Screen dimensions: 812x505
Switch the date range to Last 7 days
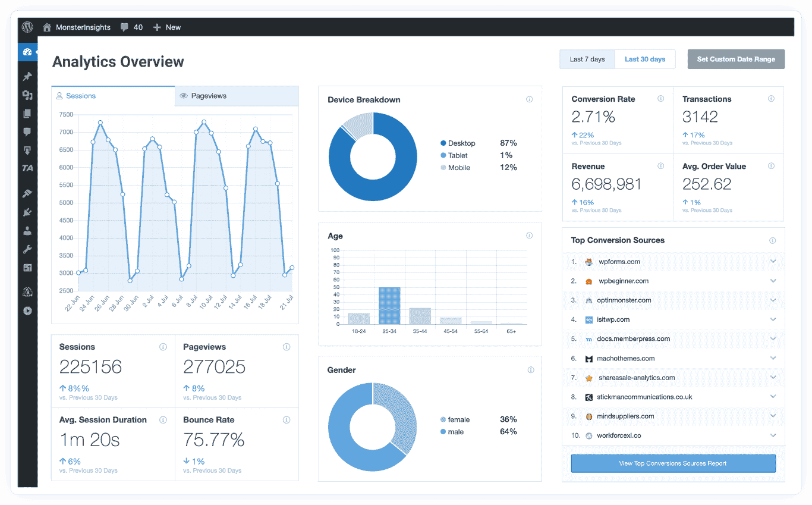tap(587, 59)
